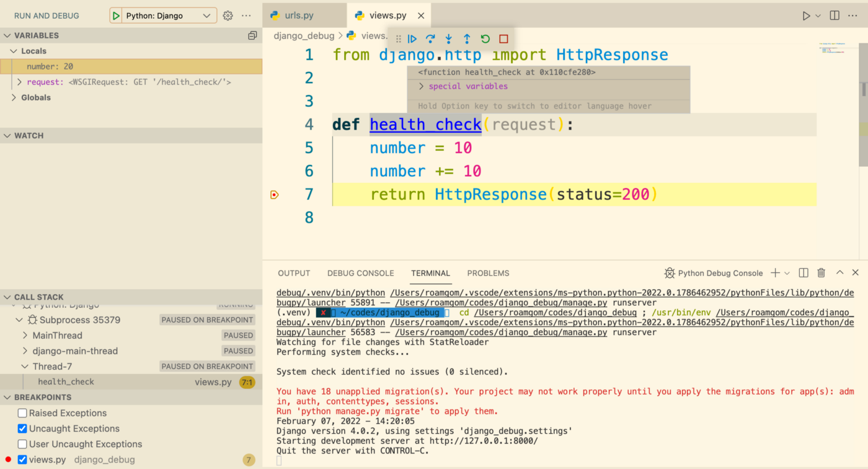This screenshot has width=868, height=469.
Task: Click Step Out in the debug toolbar
Action: pos(467,38)
